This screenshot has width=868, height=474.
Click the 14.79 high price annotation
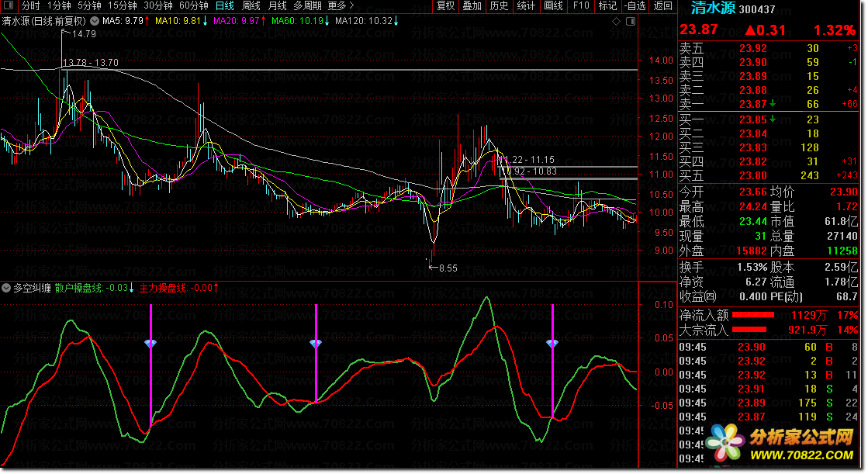84,34
